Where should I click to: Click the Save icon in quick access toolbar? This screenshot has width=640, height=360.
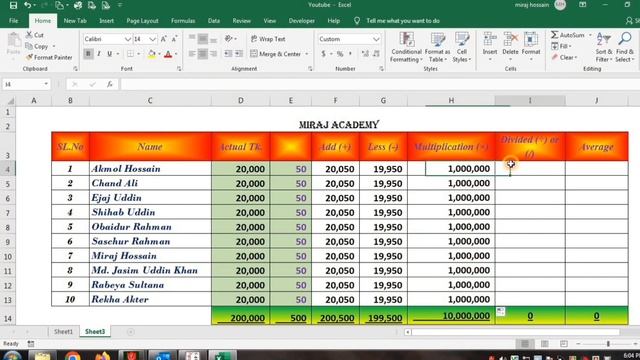point(13,5)
